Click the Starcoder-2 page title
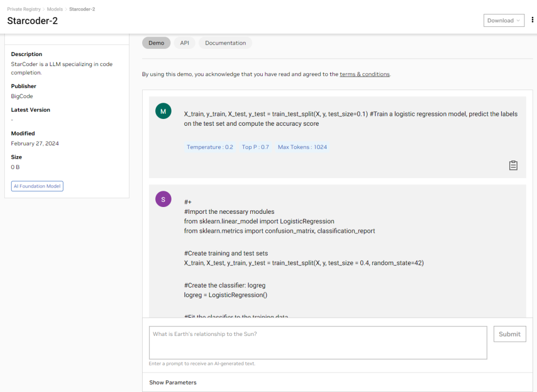537x392 pixels. tap(33, 21)
